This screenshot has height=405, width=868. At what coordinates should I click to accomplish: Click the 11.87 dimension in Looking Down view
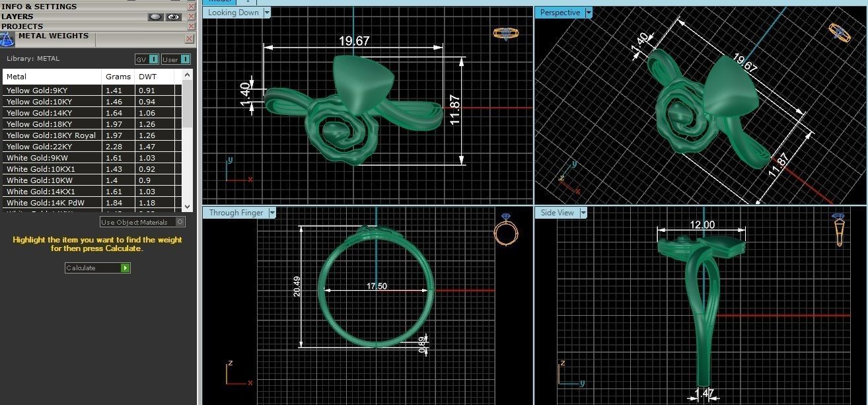click(454, 110)
